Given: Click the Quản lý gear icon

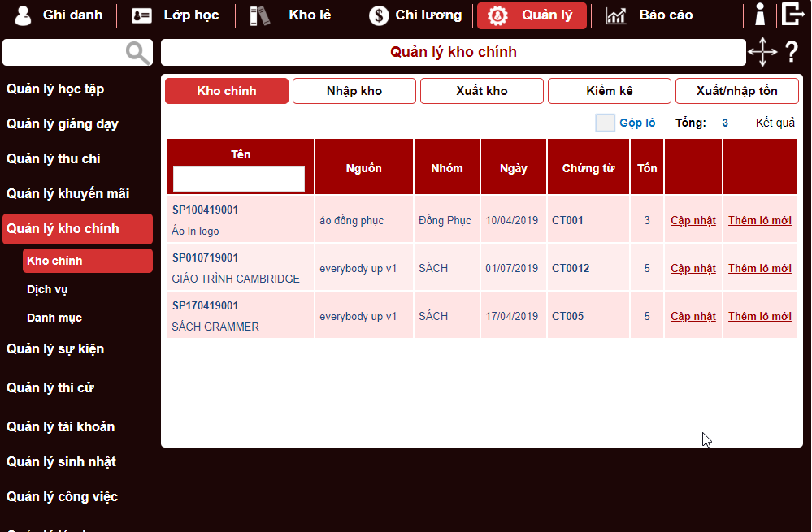Looking at the screenshot, I should pos(496,15).
